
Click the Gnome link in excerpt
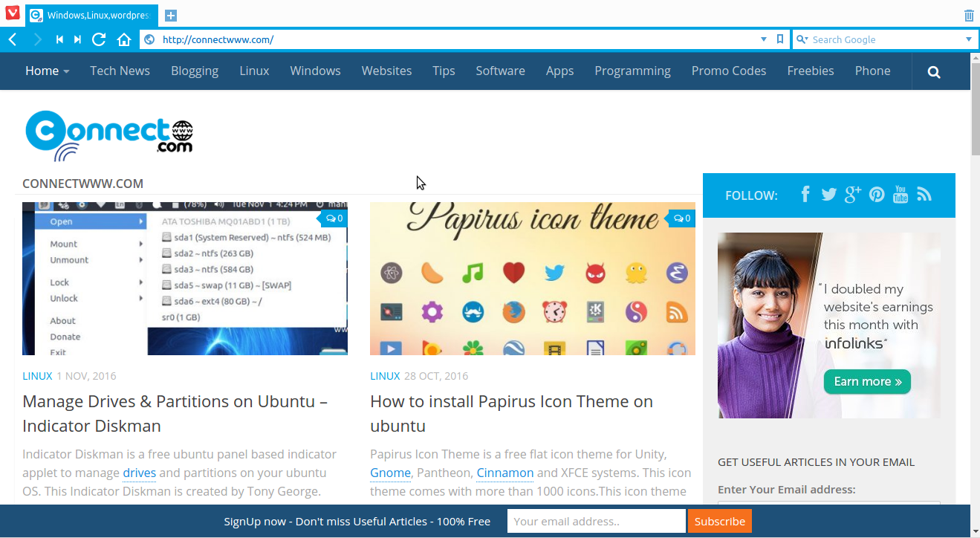click(x=390, y=473)
